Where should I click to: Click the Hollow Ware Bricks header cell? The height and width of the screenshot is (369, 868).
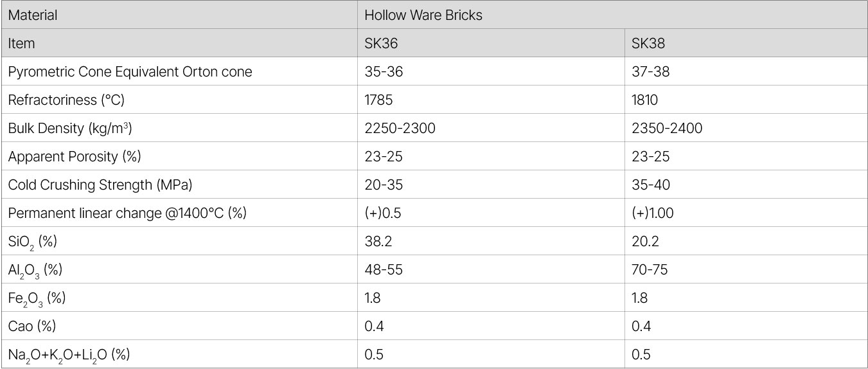coord(423,15)
